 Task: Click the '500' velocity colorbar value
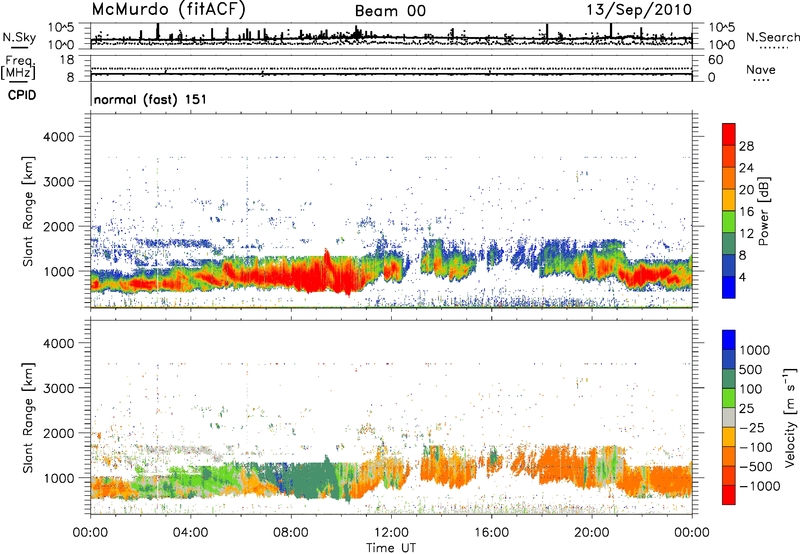tap(751, 369)
